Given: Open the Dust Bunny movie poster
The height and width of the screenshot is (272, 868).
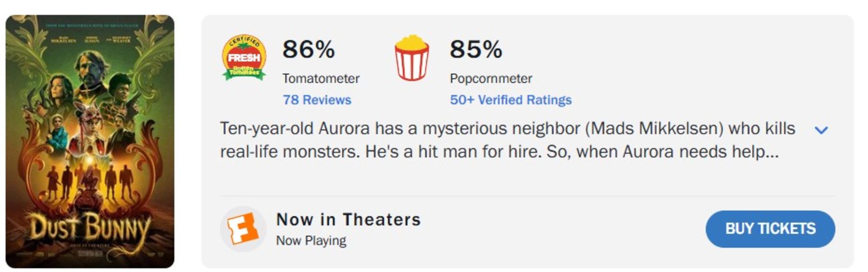Looking at the screenshot, I should tap(90, 141).
